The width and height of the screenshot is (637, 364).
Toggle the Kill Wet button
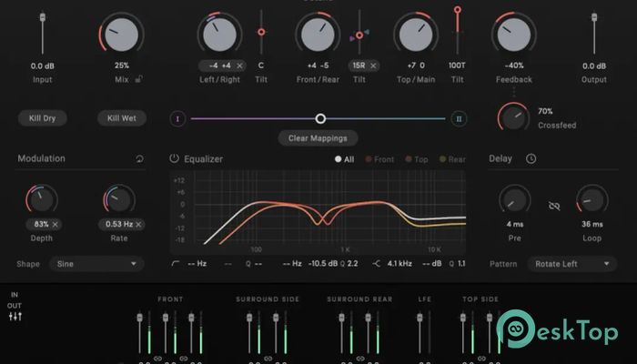pyautogui.click(x=121, y=118)
